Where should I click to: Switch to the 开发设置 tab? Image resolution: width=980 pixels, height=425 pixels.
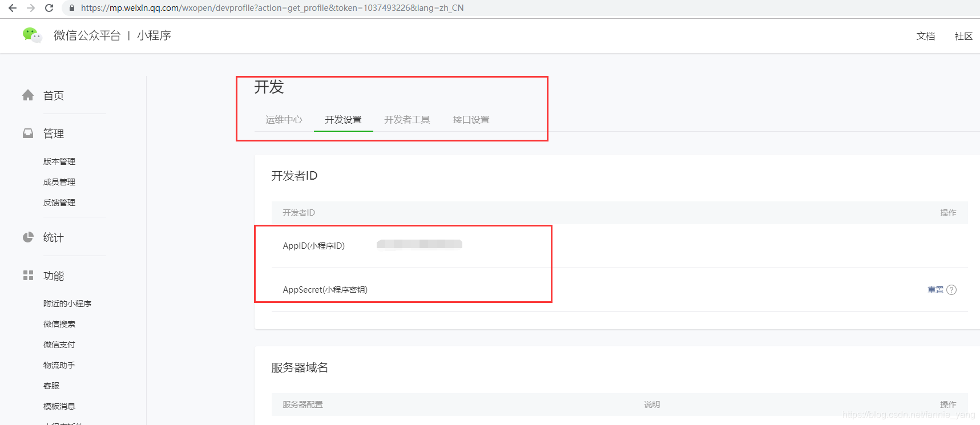point(343,120)
